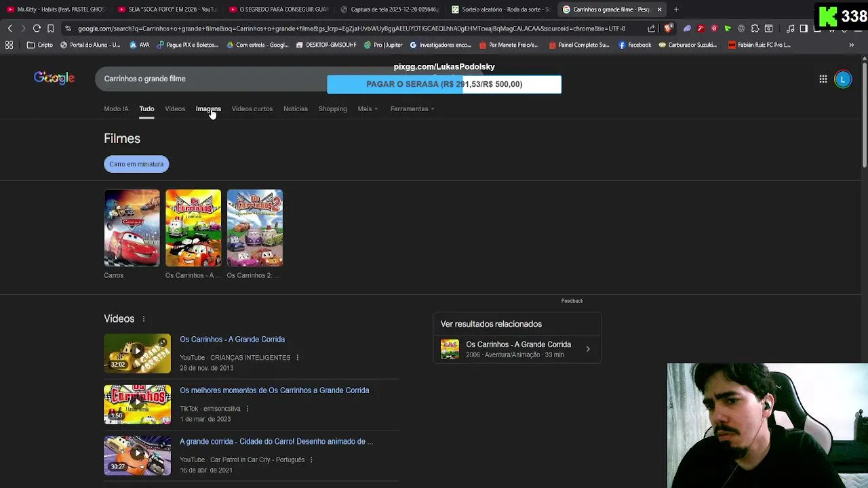Expand the Ferramentas dropdown
This screenshot has height=488, width=868.
(412, 108)
